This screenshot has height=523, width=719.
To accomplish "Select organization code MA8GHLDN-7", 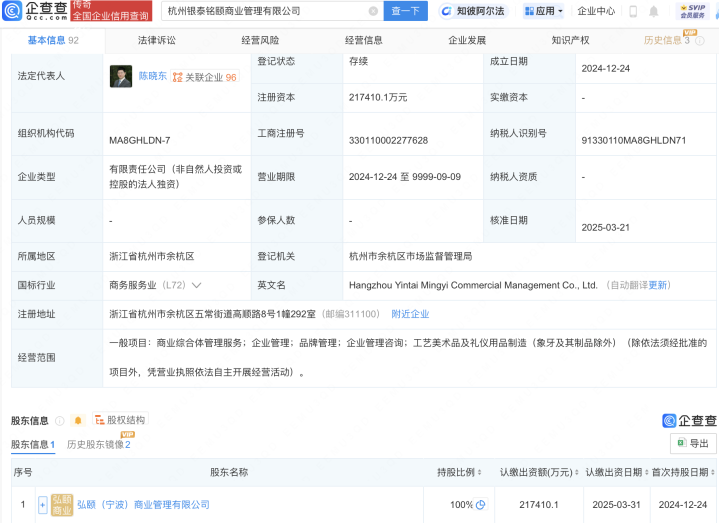I will (x=139, y=140).
